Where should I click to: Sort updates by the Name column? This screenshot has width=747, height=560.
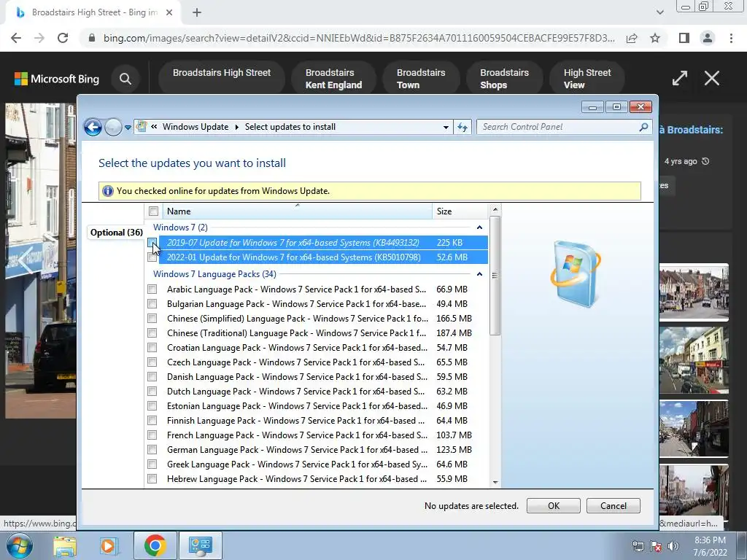[298, 211]
